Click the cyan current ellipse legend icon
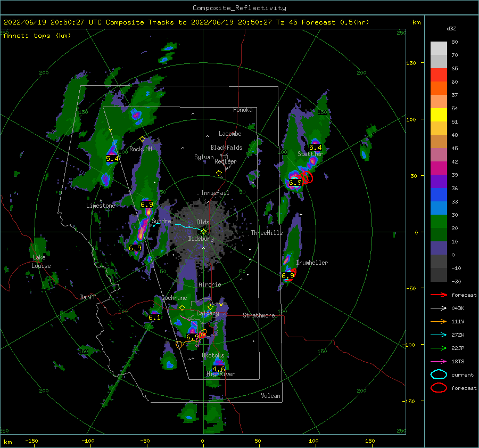Screen dimensions: 479x448 click(x=439, y=374)
